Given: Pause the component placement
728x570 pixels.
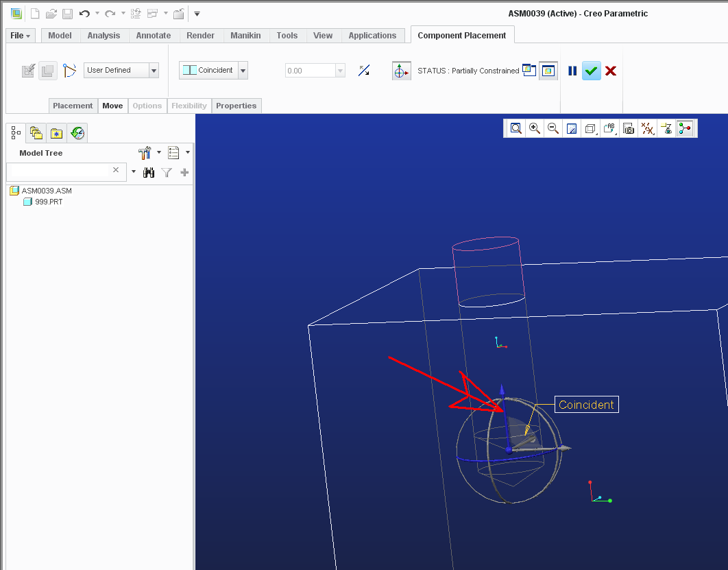Looking at the screenshot, I should tap(572, 71).
